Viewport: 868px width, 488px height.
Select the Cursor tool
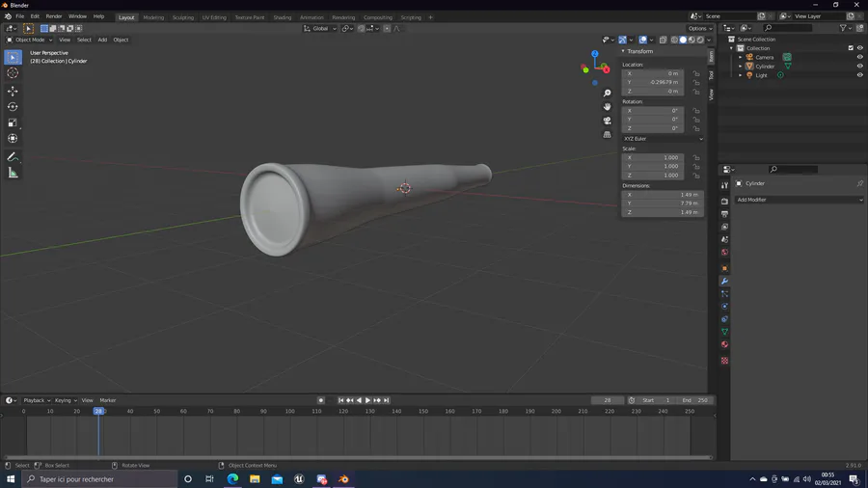point(13,73)
